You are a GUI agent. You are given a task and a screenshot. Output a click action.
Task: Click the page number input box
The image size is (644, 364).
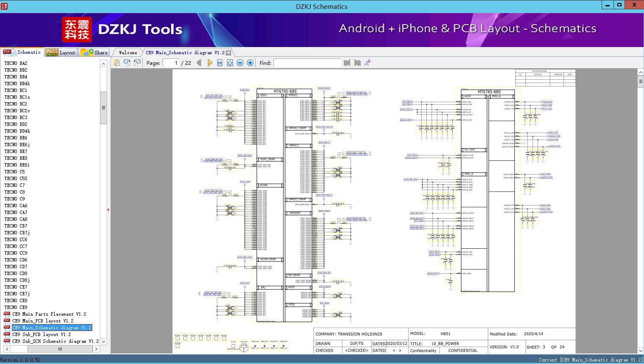tap(171, 63)
